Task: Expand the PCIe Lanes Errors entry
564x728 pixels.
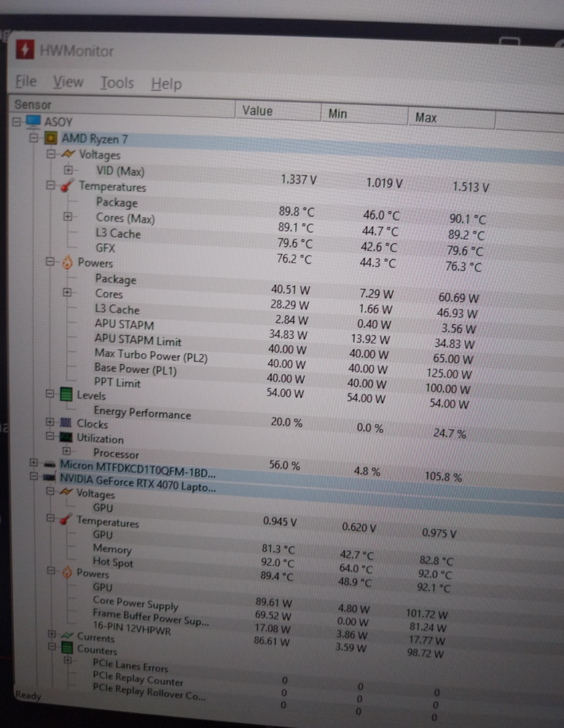Action: [x=67, y=660]
